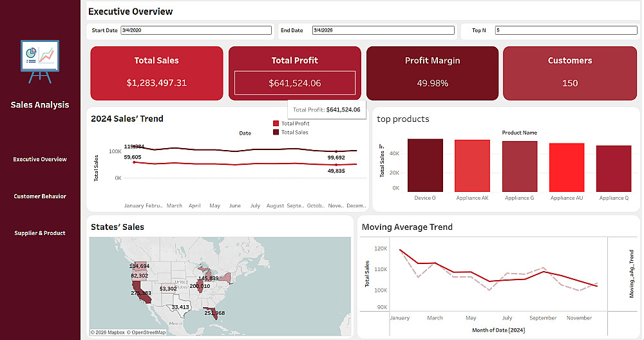This screenshot has width=644, height=340.
Task: Click the Top N parameter field
Action: point(565,30)
